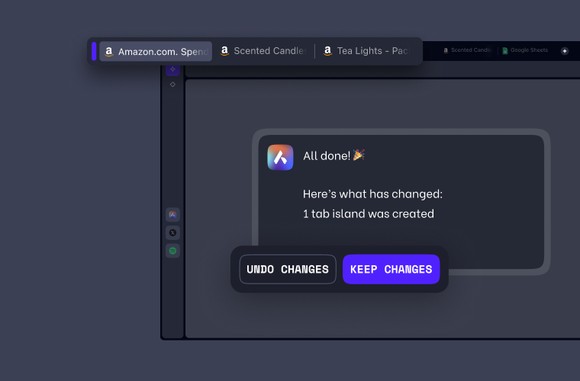
Task: Select the Amazon.com Spend tab
Action: 156,51
